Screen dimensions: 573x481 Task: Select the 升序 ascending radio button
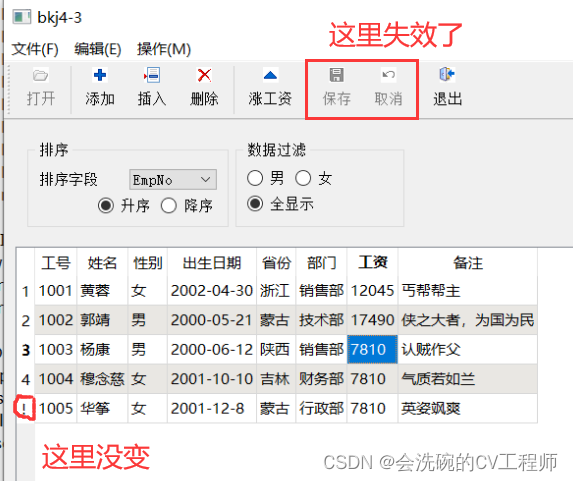(x=106, y=205)
